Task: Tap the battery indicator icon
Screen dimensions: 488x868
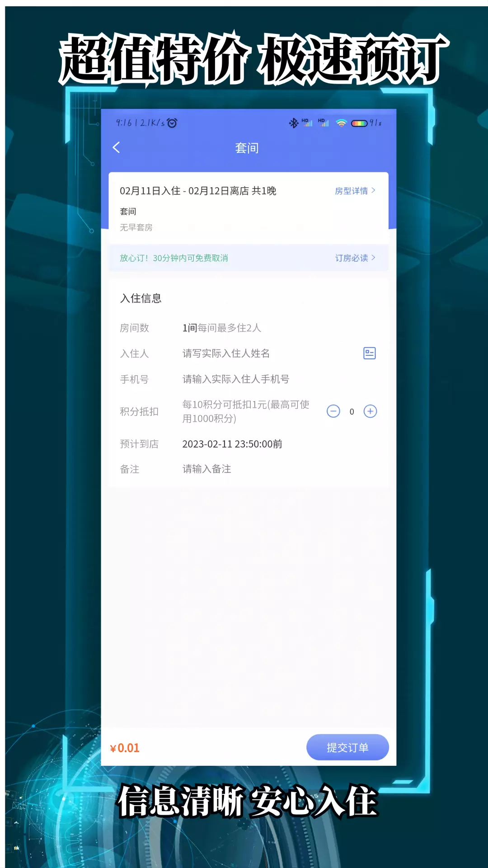Action: [x=359, y=123]
